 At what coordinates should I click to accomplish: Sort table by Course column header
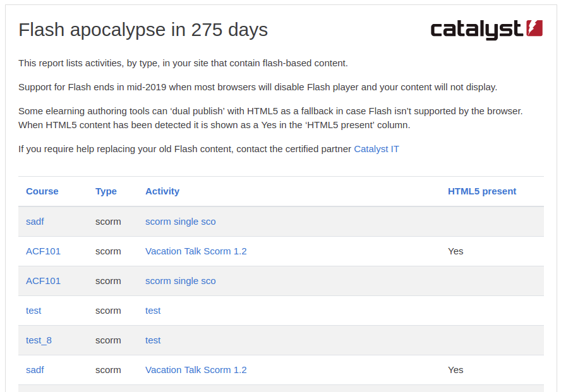tap(42, 191)
